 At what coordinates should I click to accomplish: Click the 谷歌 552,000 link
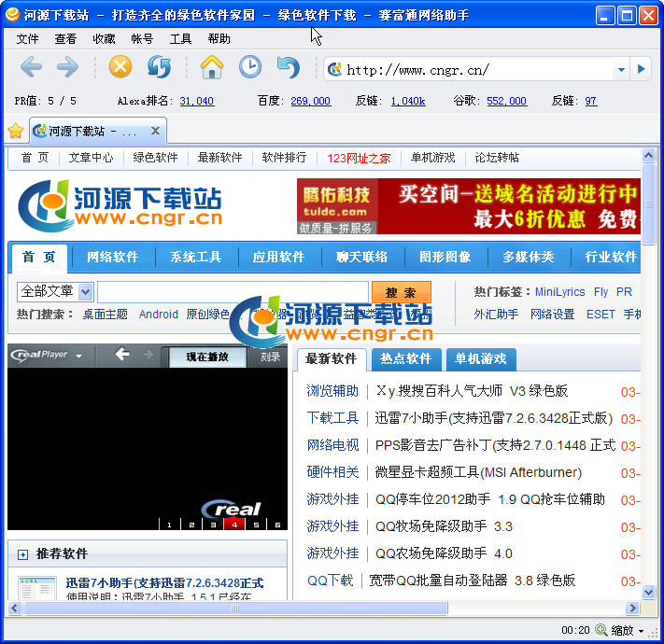coord(506,101)
